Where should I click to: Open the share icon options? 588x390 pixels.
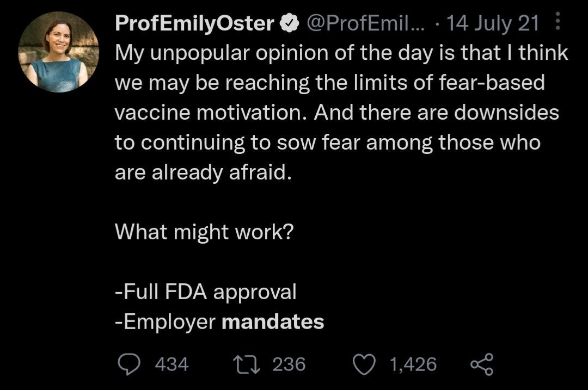click(482, 364)
